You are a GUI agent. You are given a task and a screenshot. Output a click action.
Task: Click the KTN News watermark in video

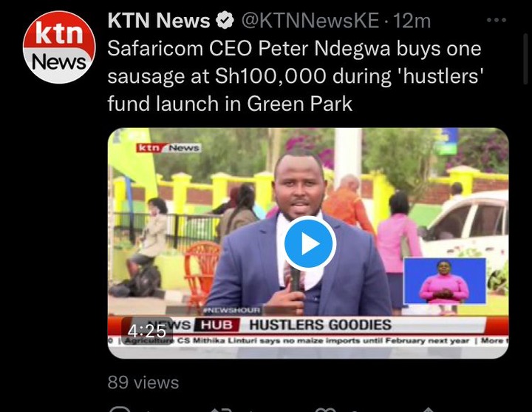click(168, 148)
